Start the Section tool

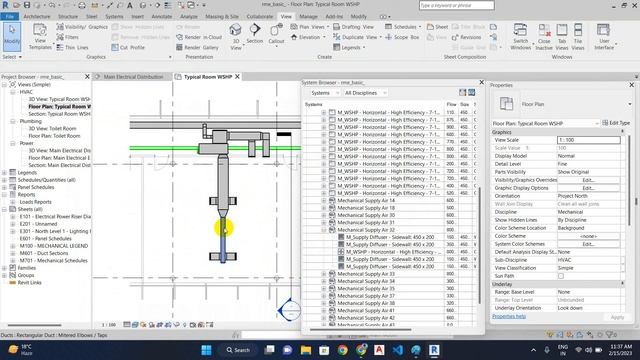[x=255, y=33]
